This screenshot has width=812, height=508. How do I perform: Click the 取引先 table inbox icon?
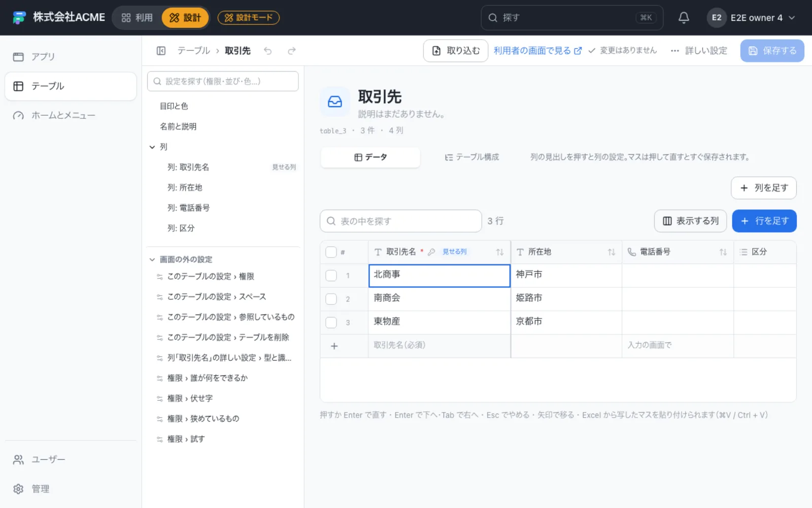[335, 102]
